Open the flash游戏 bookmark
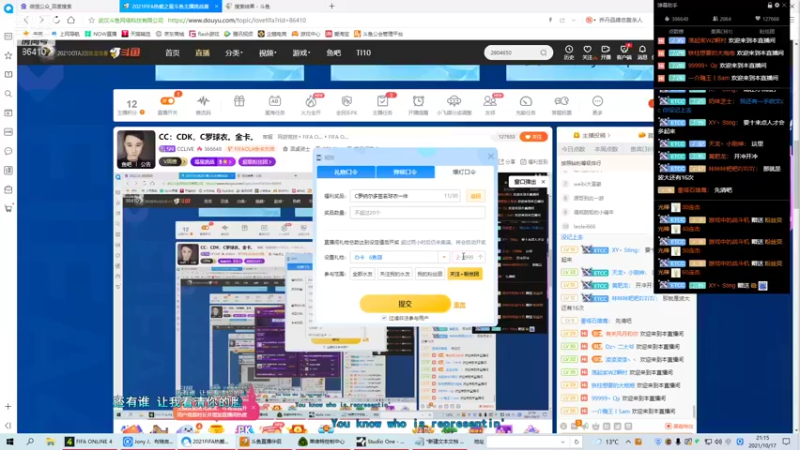This screenshot has height=450, width=800. click(204, 34)
